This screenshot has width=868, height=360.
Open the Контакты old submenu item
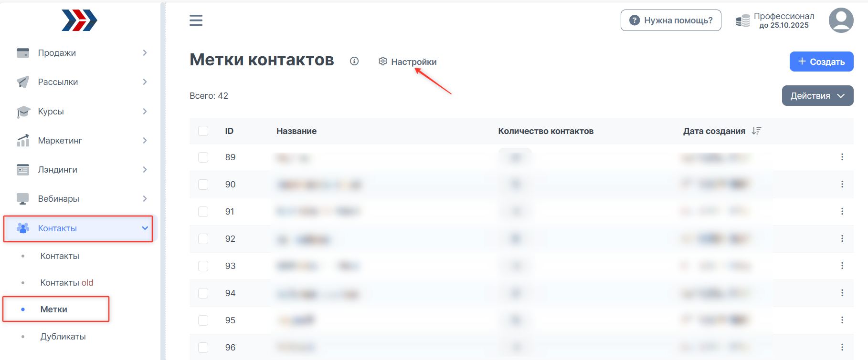point(67,283)
